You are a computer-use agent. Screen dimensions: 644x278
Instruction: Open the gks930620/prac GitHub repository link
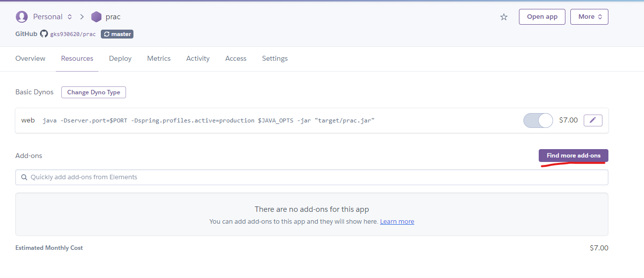coord(73,34)
